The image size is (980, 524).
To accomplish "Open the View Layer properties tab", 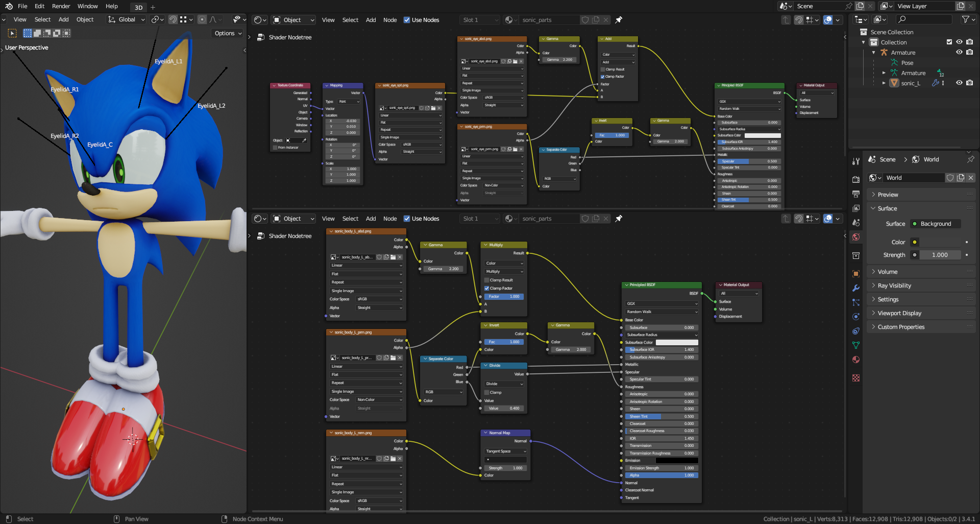I will point(856,208).
